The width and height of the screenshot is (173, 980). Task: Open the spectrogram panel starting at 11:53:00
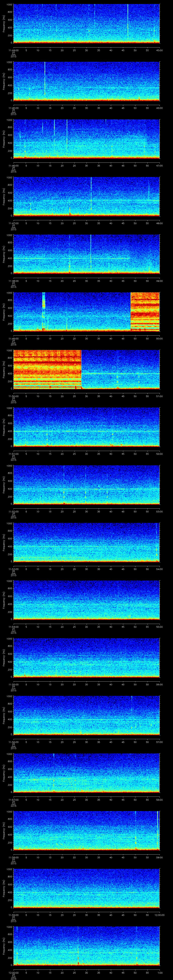[86, 542]
